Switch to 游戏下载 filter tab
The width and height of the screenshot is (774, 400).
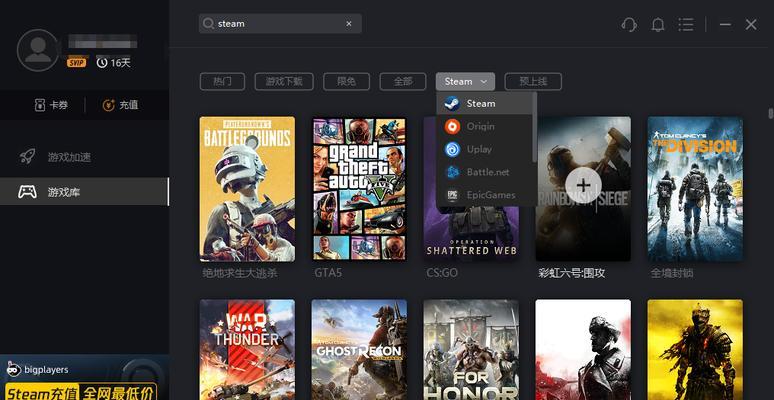tap(284, 81)
